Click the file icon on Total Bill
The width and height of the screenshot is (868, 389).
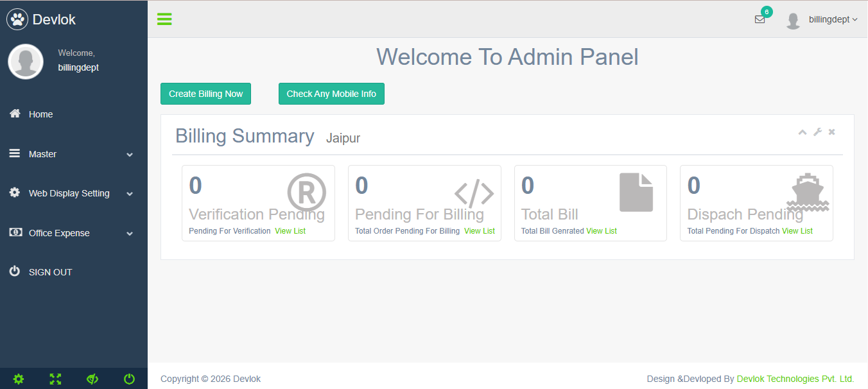636,192
